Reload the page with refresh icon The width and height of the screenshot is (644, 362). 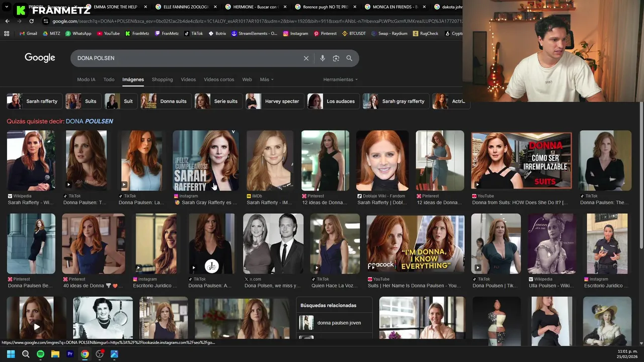pos(31,21)
